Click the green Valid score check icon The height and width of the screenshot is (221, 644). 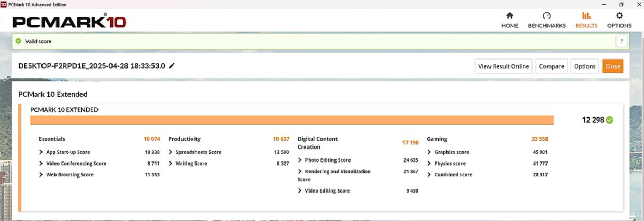coord(19,41)
